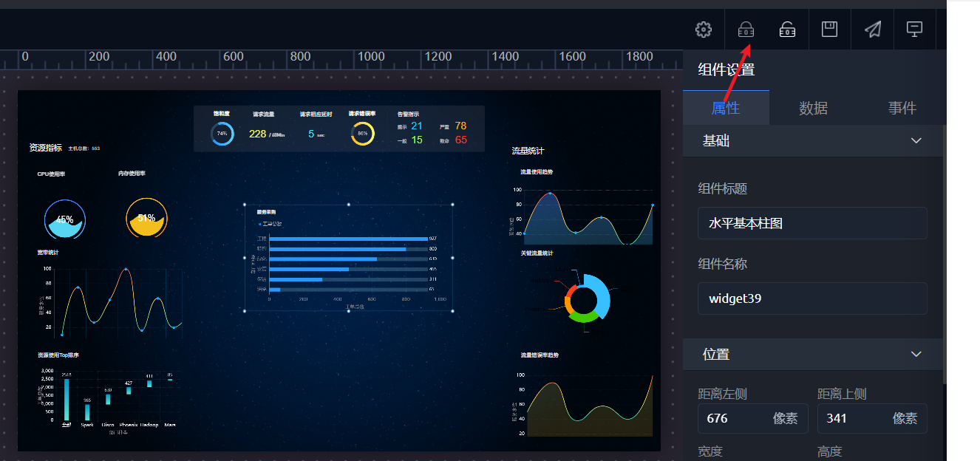Click the 1000 mark on horizontal ruler
Image resolution: width=980 pixels, height=461 pixels.
click(371, 56)
